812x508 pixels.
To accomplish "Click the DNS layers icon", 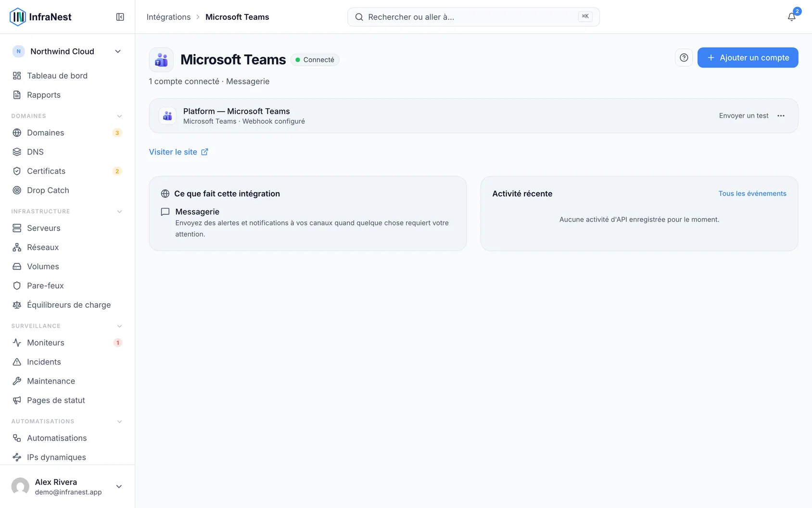I will click(x=17, y=152).
